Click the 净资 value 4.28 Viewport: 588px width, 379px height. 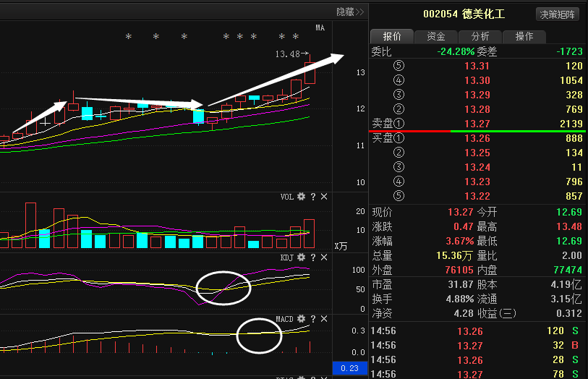tap(464, 313)
